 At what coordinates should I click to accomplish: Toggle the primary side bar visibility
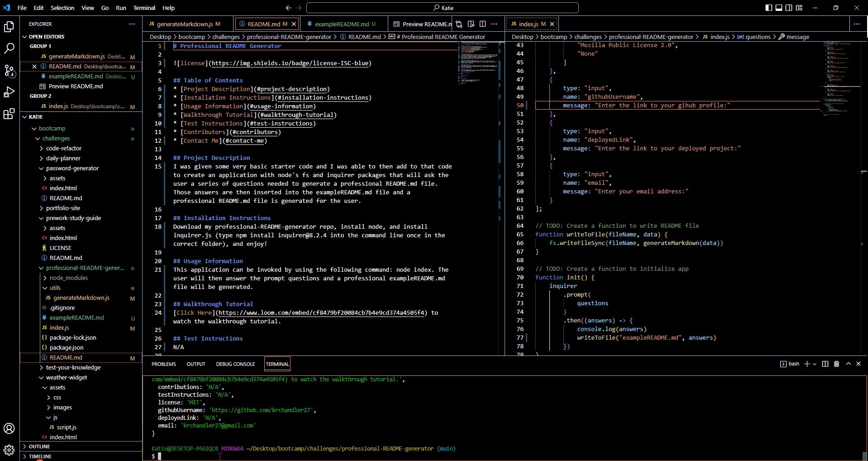768,8
